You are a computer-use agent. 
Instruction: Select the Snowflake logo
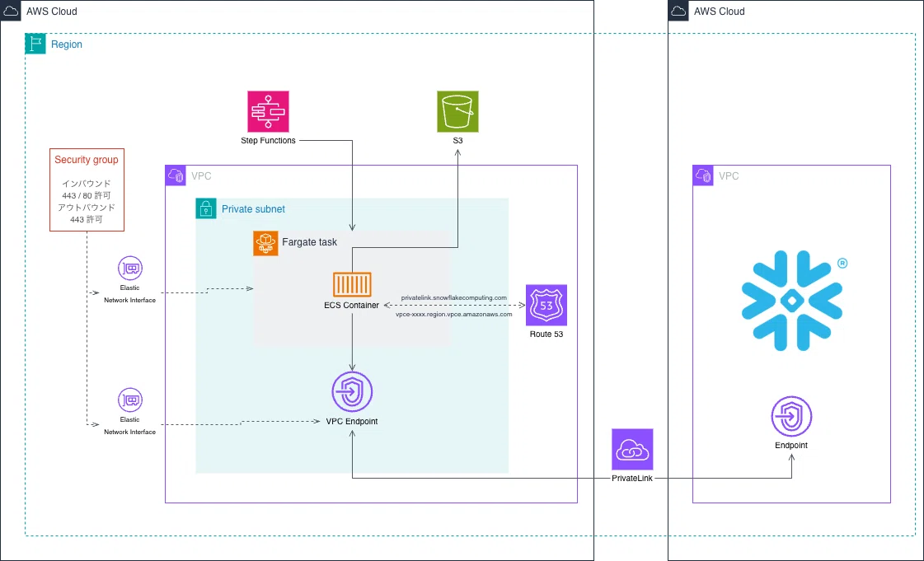(x=792, y=301)
